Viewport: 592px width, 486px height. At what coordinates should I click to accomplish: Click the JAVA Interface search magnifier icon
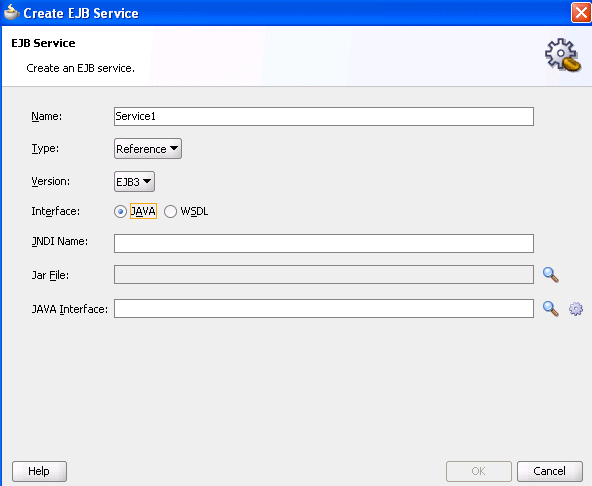[551, 309]
